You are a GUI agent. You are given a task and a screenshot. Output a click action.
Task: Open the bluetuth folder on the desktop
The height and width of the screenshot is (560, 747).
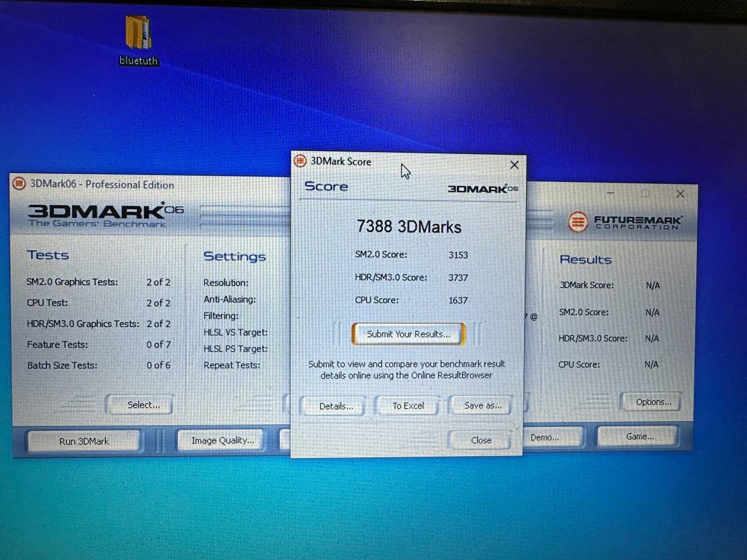tap(139, 40)
